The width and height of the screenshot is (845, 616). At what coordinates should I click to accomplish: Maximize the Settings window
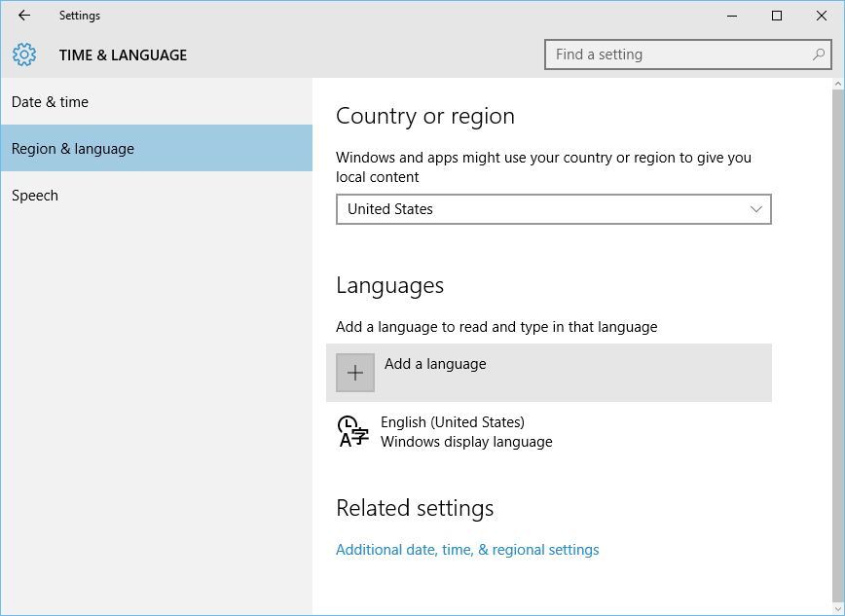tap(777, 16)
